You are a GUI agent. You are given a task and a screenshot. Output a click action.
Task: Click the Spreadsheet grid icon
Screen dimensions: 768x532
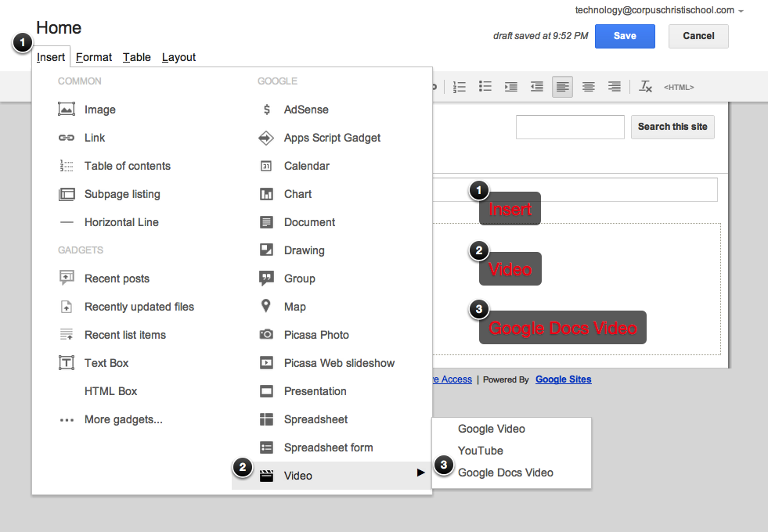(x=266, y=419)
